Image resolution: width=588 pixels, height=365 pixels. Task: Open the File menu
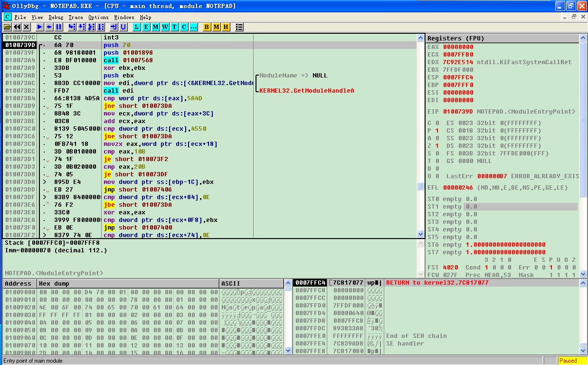20,17
